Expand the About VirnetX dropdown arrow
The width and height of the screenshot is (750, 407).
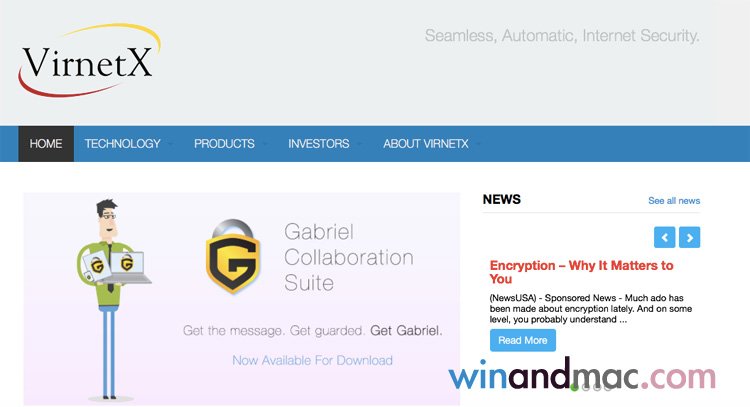(x=477, y=144)
